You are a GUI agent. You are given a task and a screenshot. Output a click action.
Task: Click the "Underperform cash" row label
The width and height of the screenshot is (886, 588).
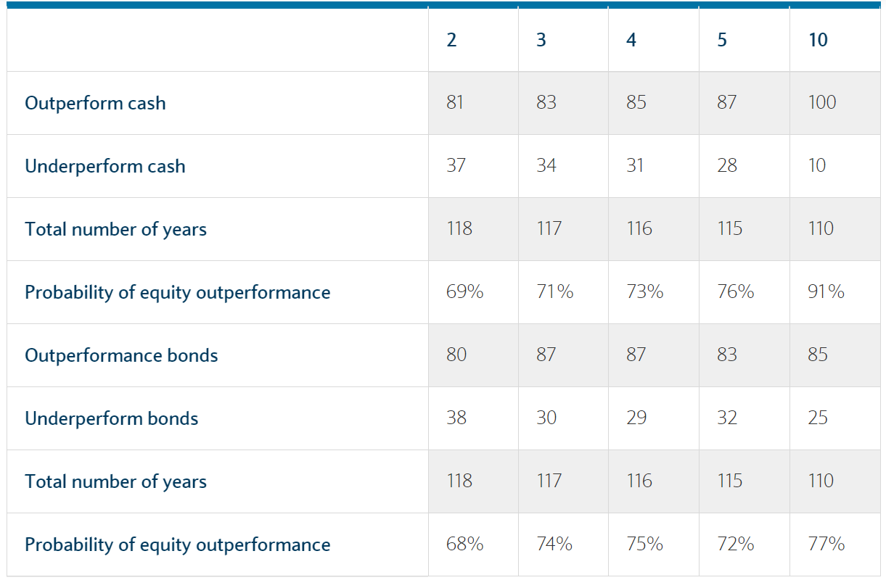[x=105, y=166]
